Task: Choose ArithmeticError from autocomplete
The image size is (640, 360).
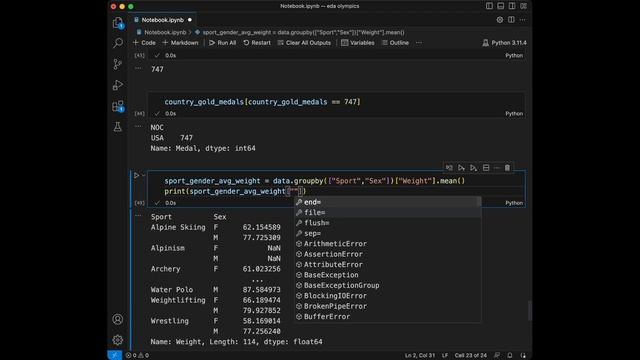Action: 388,244
